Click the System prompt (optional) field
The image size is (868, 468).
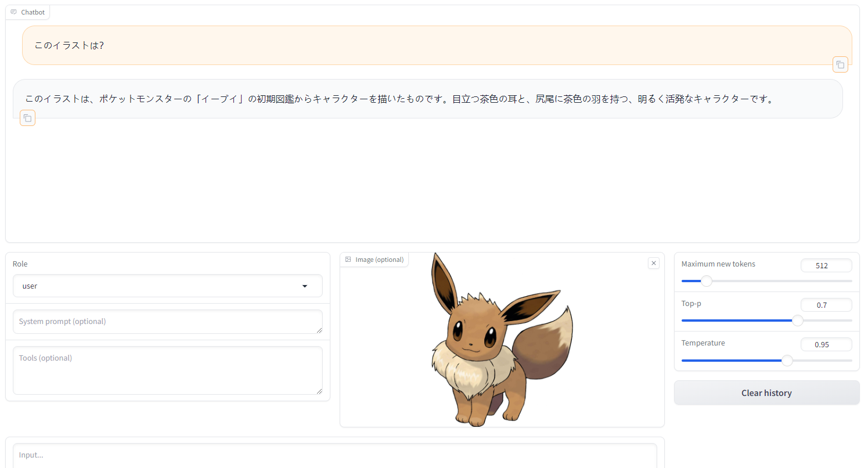point(168,322)
